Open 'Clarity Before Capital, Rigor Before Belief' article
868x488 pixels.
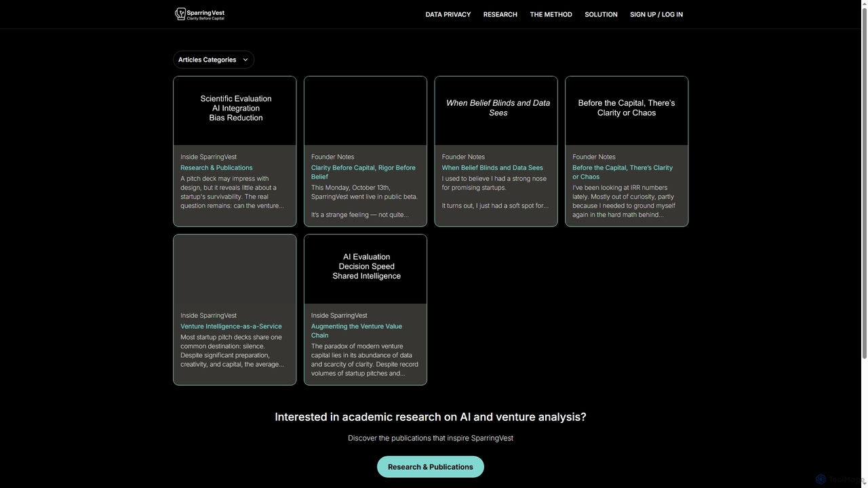[363, 172]
